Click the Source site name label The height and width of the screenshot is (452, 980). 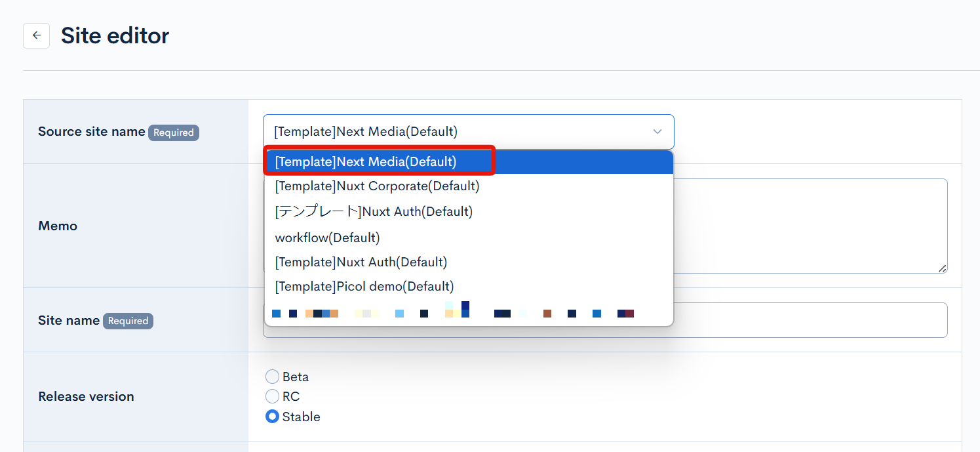pos(91,131)
